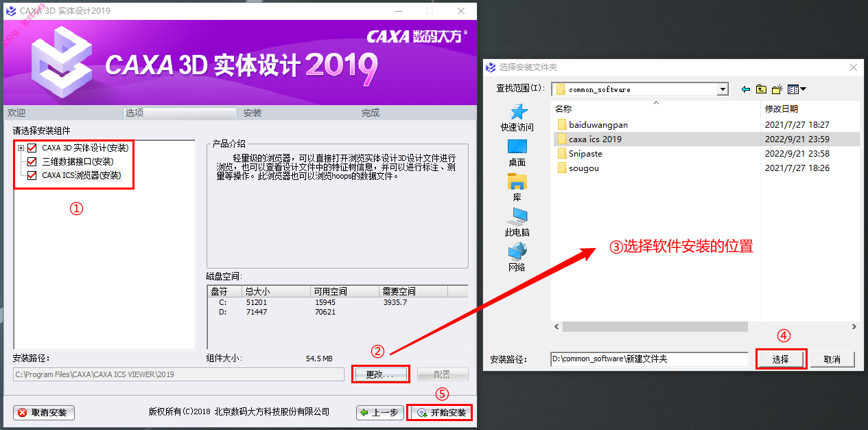Edit the folder dialog 安装路径 field

[x=649, y=359]
